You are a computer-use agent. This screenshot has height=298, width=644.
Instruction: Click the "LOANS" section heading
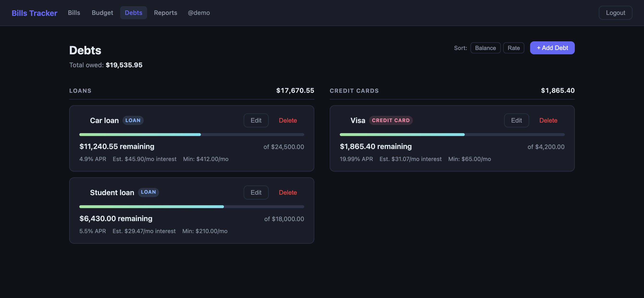80,91
